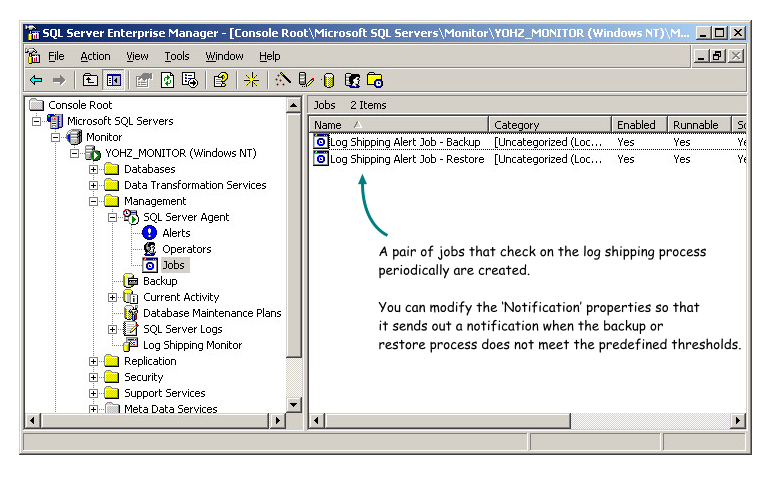This screenshot has height=481, width=773.
Task: Collapse the SQL Server Agent node
Action: tap(112, 217)
